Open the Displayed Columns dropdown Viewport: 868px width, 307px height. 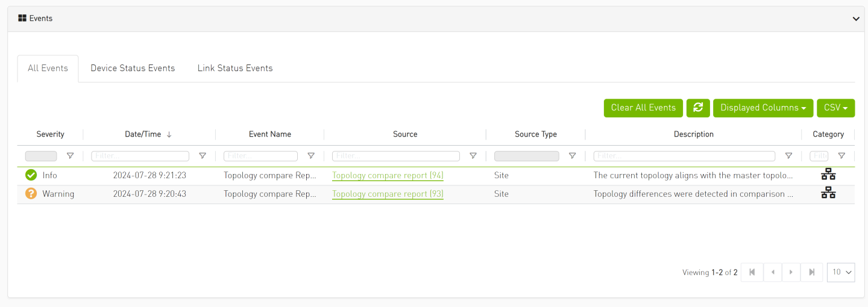click(x=763, y=108)
